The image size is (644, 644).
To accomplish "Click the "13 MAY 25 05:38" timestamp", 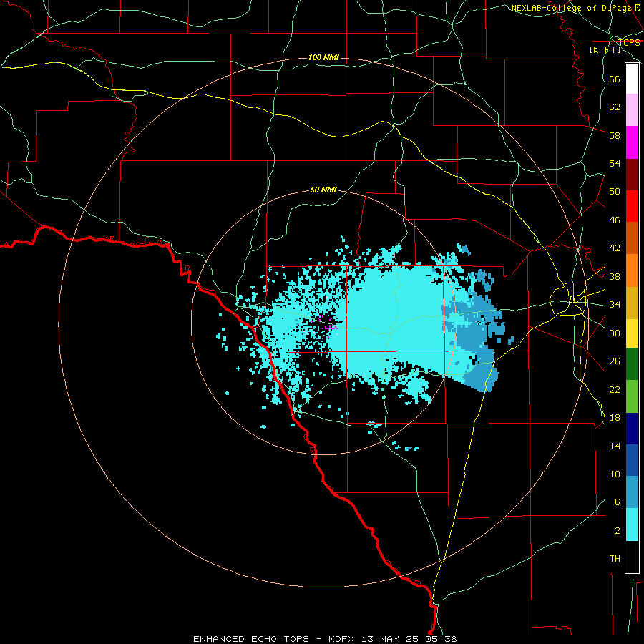I will pyautogui.click(x=409, y=639).
